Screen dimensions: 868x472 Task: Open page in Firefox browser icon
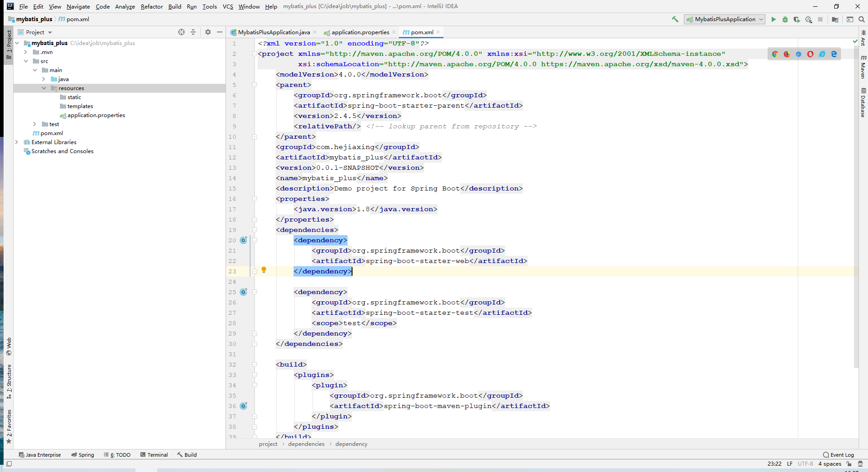pos(787,54)
